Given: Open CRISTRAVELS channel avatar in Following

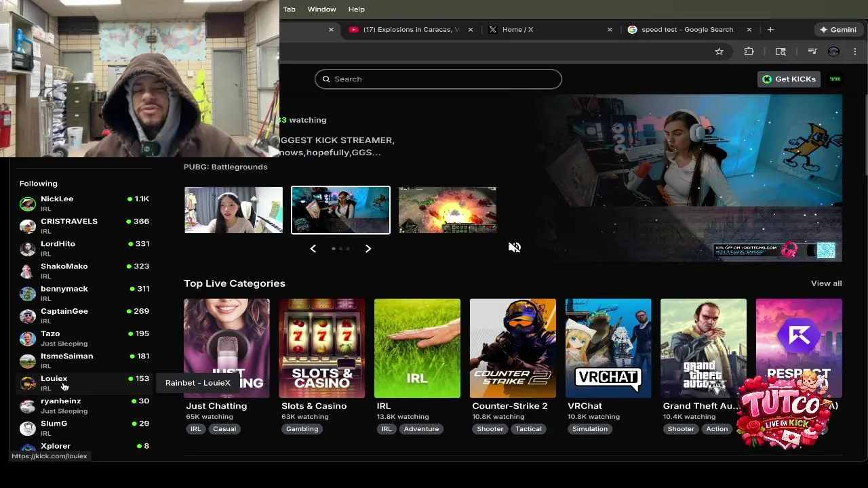Looking at the screenshot, I should point(28,226).
